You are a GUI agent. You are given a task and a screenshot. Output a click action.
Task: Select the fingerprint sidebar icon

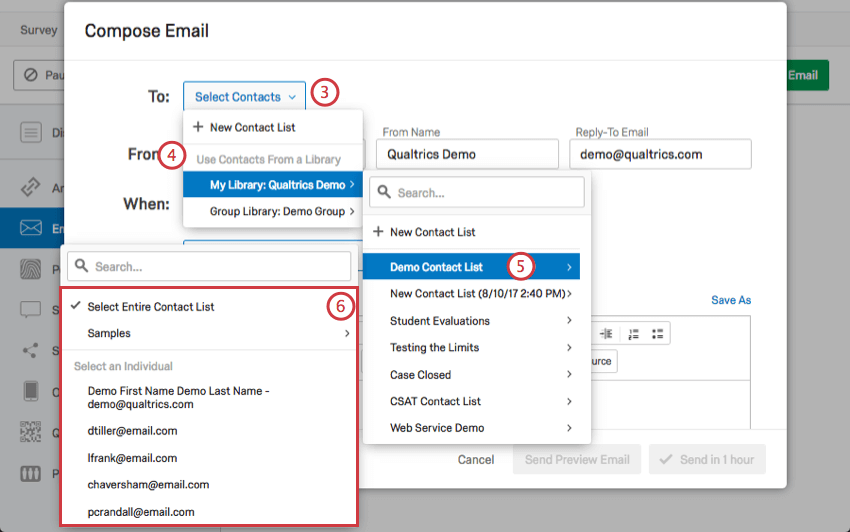point(31,269)
